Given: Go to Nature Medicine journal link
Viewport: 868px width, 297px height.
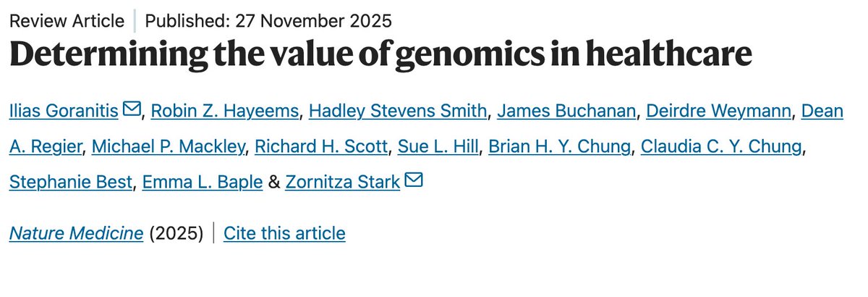Looking at the screenshot, I should coord(76,233).
